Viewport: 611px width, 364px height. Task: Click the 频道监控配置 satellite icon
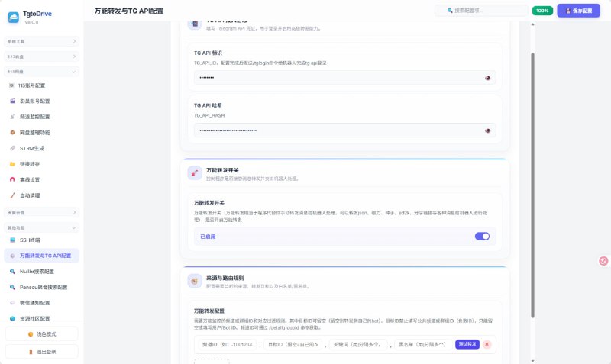12,117
